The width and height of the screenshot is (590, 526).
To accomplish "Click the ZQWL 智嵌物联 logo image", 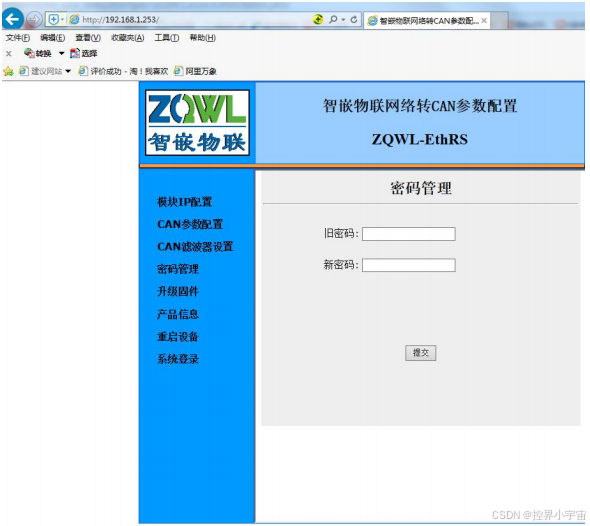I will 198,123.
